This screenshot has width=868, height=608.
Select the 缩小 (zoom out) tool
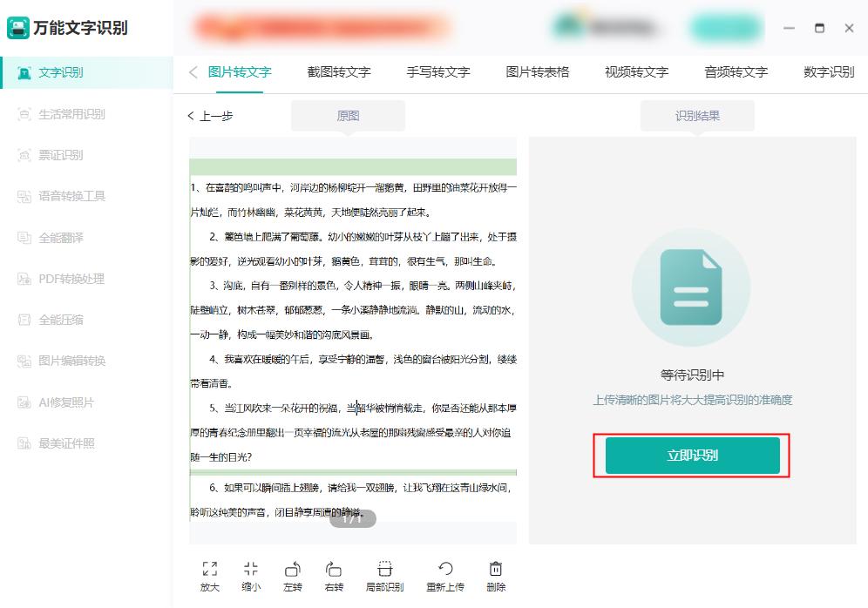point(251,575)
